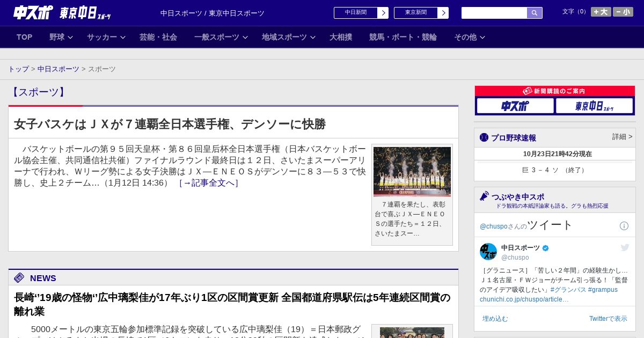Viewport: 644px width, 338px height.
Task: Click the トップ breadcrumb link
Action: pos(18,69)
